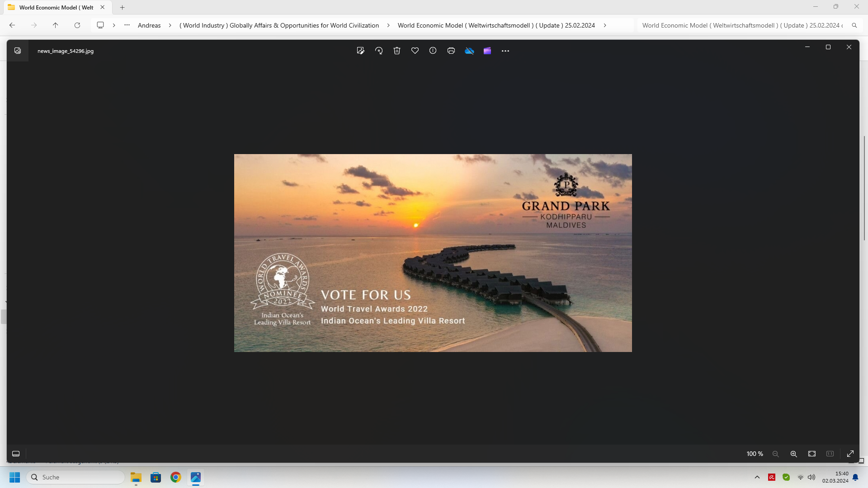The width and height of the screenshot is (868, 488).
Task: Click the resort sunset image in viewer
Action: (433, 253)
